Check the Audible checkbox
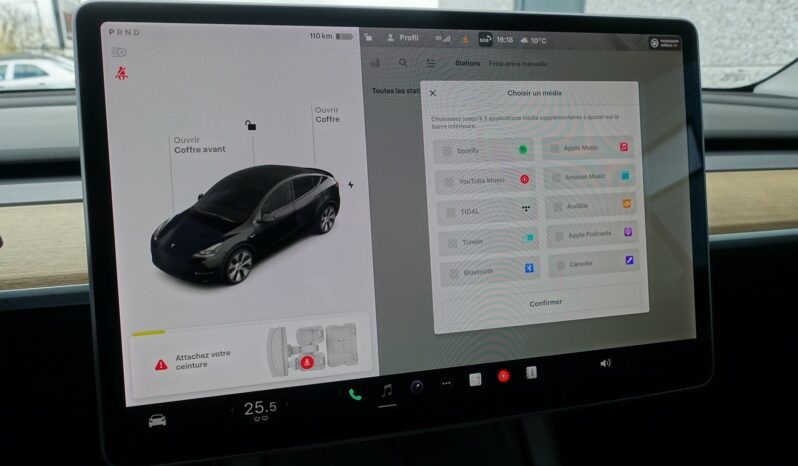Viewport: 798px width, 466px height. [x=558, y=207]
